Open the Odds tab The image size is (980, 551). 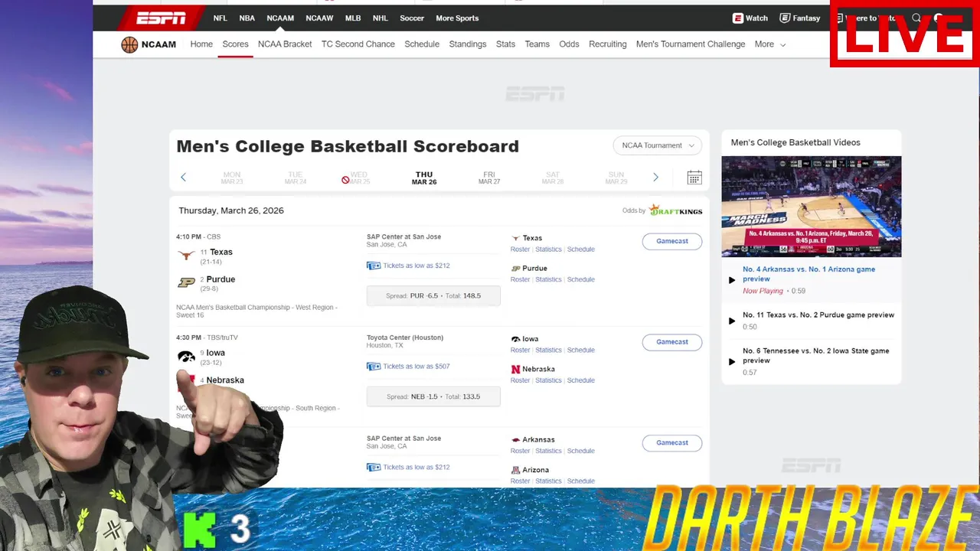[x=569, y=44]
